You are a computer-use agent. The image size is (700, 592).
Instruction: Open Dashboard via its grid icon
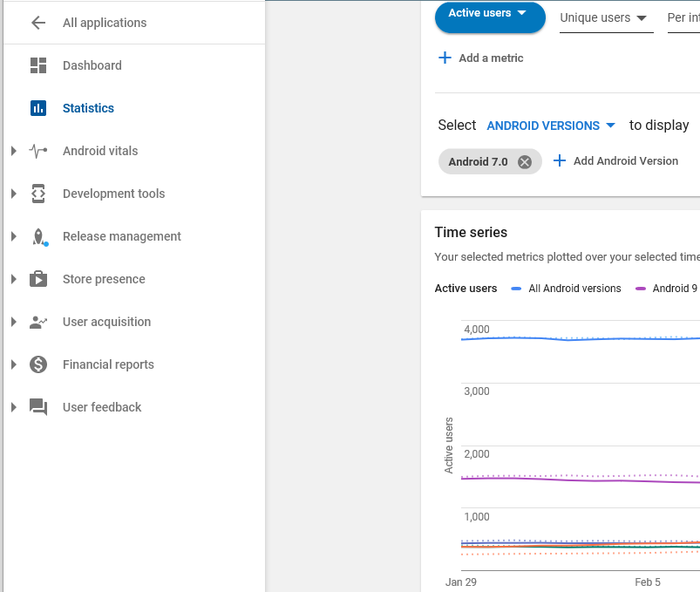point(38,65)
